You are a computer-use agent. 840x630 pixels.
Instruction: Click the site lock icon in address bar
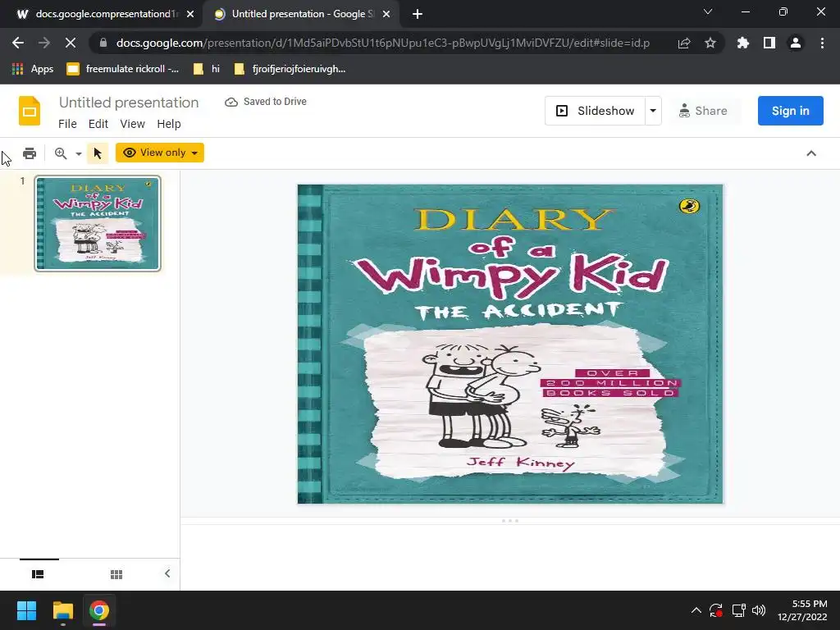103,43
